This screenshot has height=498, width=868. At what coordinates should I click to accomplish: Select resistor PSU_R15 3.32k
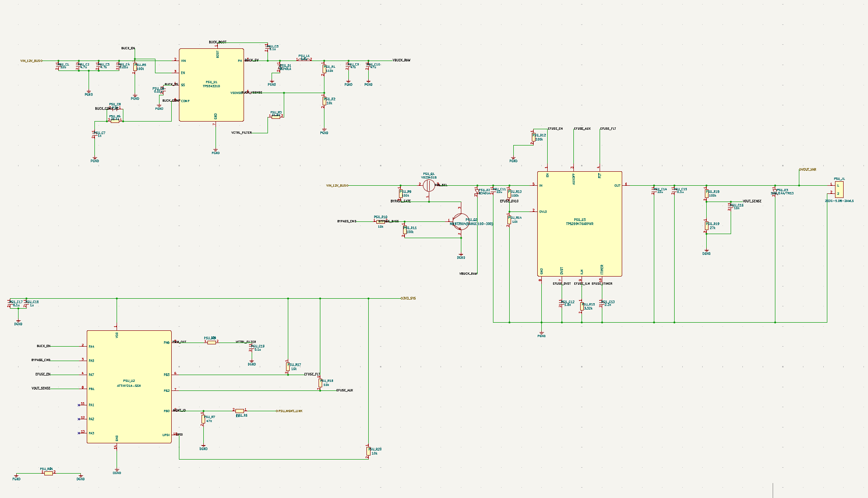[582, 306]
